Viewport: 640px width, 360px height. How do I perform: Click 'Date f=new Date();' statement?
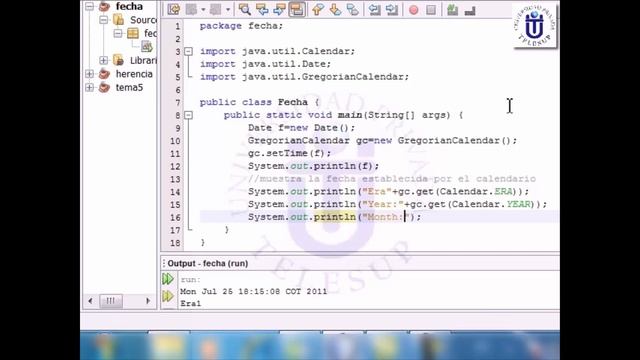click(302, 128)
